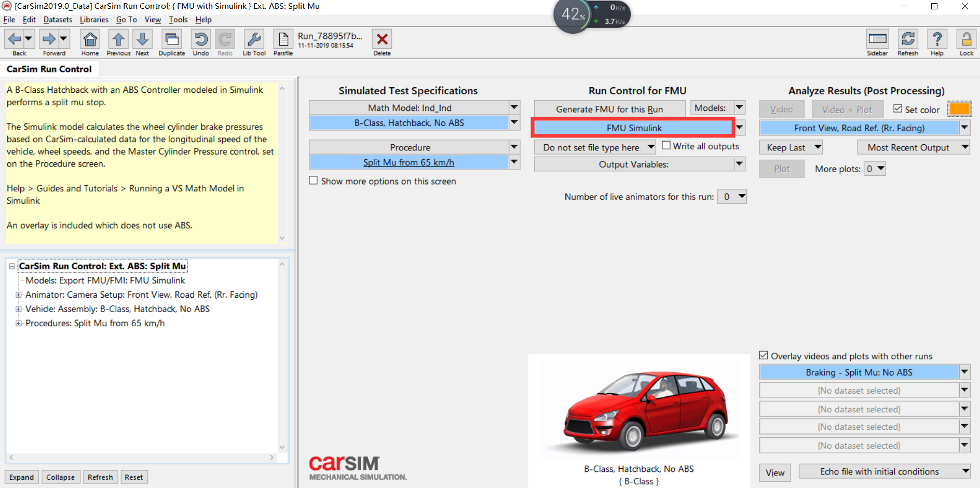Click the Forward arrow toolbar icon
The image size is (980, 488).
[49, 39]
